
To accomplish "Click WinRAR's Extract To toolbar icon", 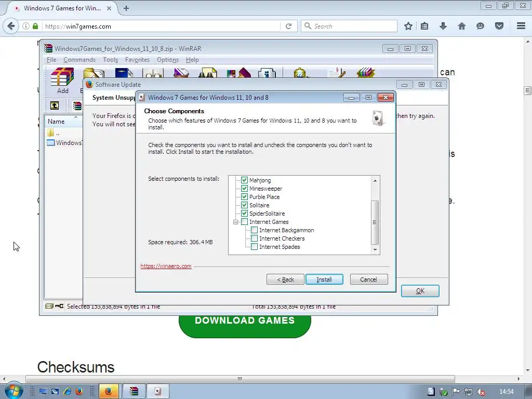I will [94, 73].
